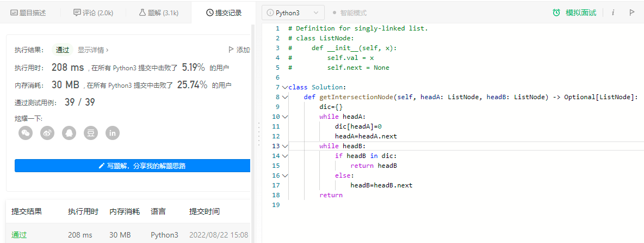Open the 评论 (2.0k) tab
The height and width of the screenshot is (243, 644).
93,13
